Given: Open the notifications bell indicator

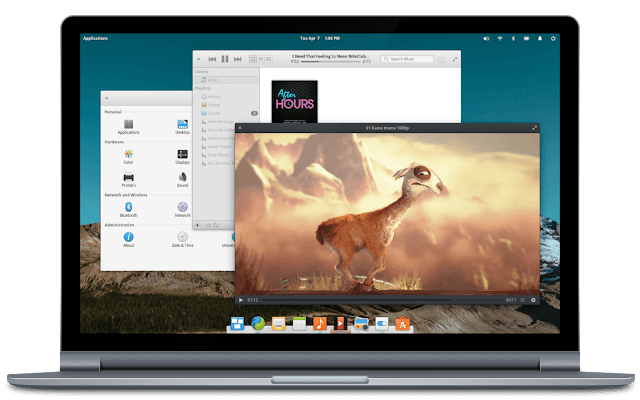Looking at the screenshot, I should tap(540, 38).
